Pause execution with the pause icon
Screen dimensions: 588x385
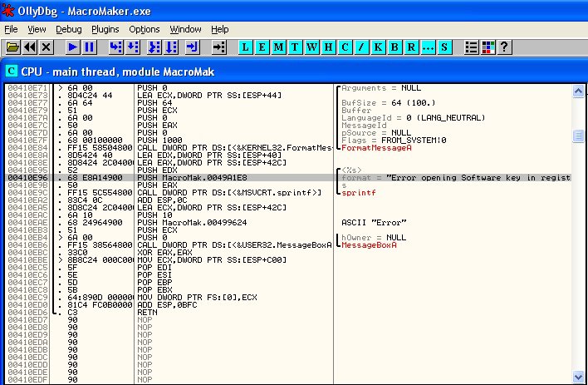[x=89, y=47]
